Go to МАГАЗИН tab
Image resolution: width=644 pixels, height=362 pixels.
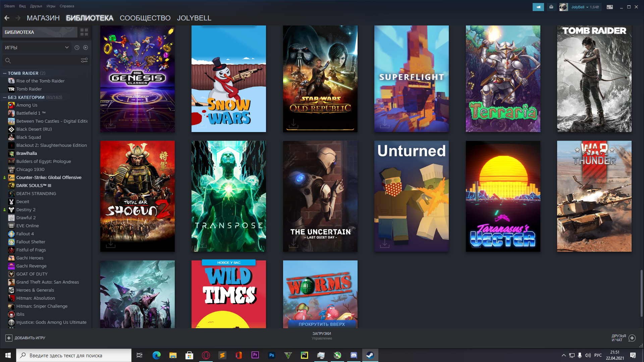43,18
